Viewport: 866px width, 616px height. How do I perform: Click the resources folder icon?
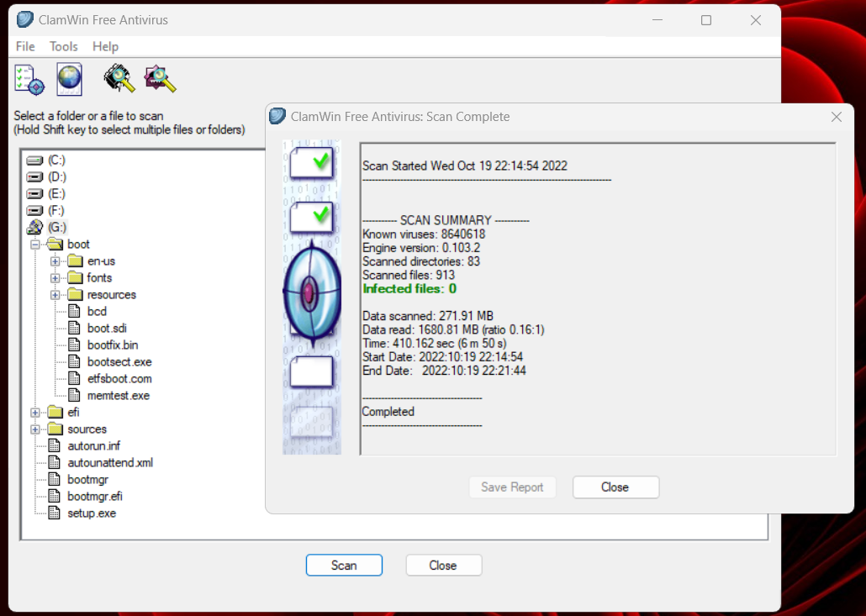pyautogui.click(x=75, y=295)
